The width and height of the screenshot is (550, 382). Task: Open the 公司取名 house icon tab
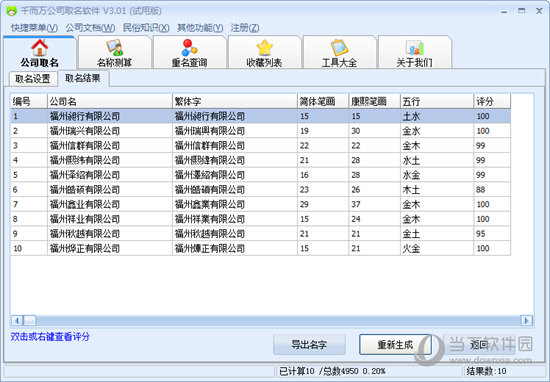click(x=39, y=53)
